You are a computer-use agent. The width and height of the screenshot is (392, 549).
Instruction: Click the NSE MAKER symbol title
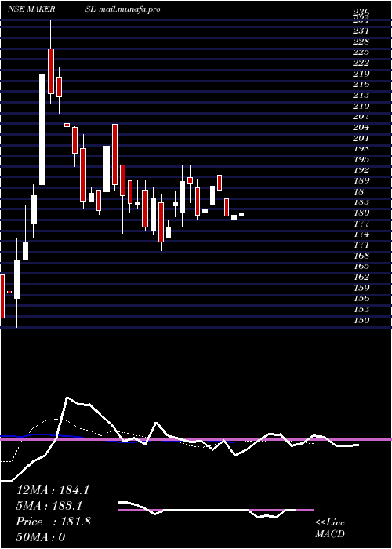(x=31, y=9)
